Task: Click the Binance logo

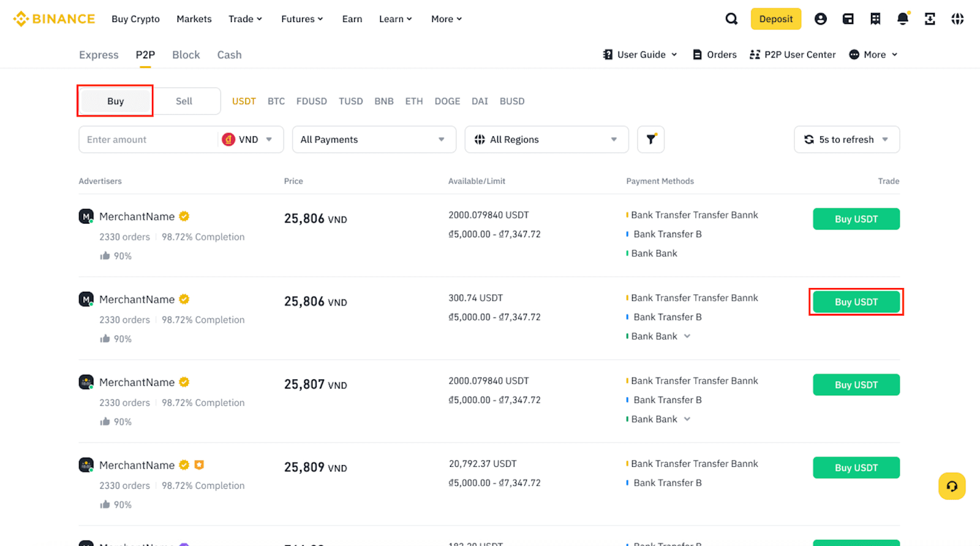Action: 54,19
